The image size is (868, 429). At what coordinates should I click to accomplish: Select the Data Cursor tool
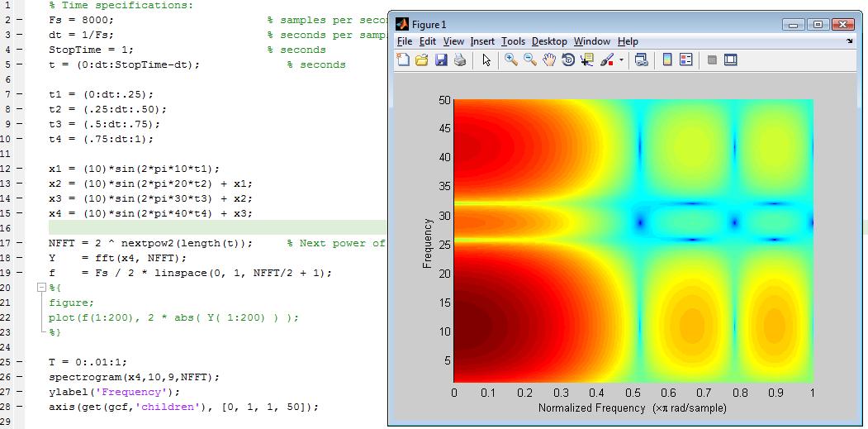586,60
